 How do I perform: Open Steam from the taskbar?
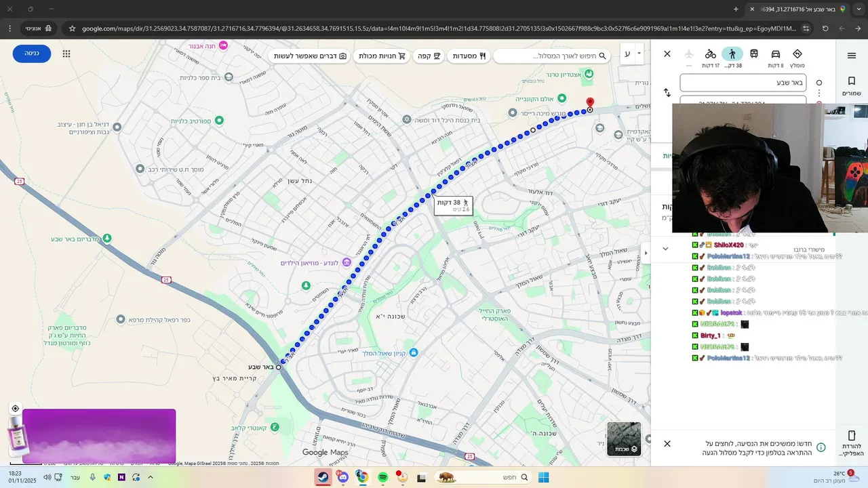(323, 477)
